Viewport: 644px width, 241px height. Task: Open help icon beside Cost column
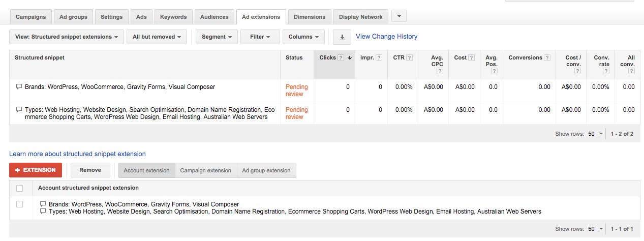[x=472, y=58]
